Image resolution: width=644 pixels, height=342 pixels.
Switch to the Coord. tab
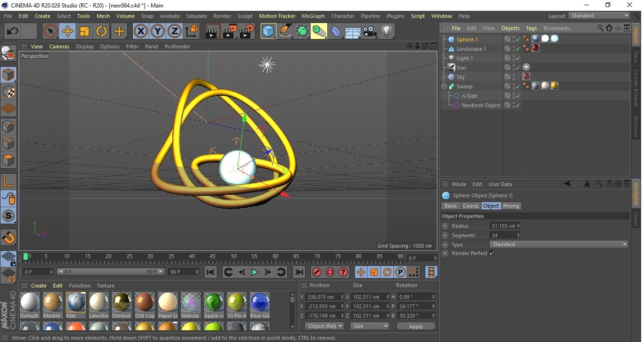tap(471, 206)
